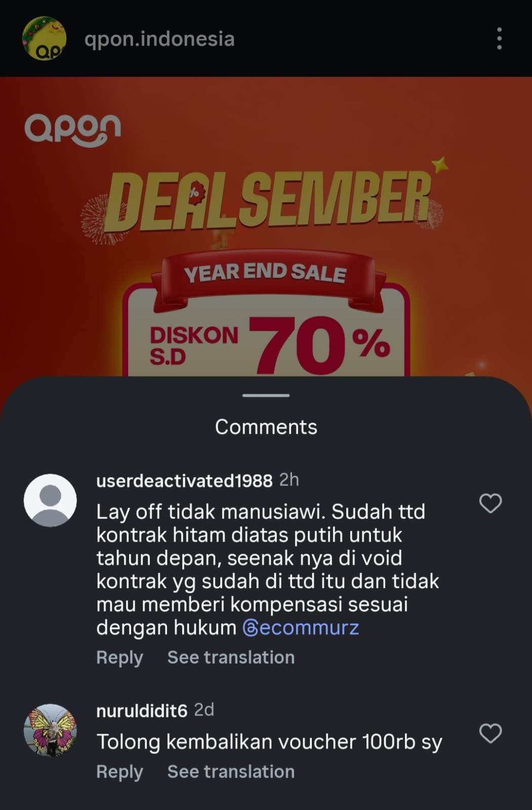
Task: Open the three-dot post options menu
Action: 499,38
